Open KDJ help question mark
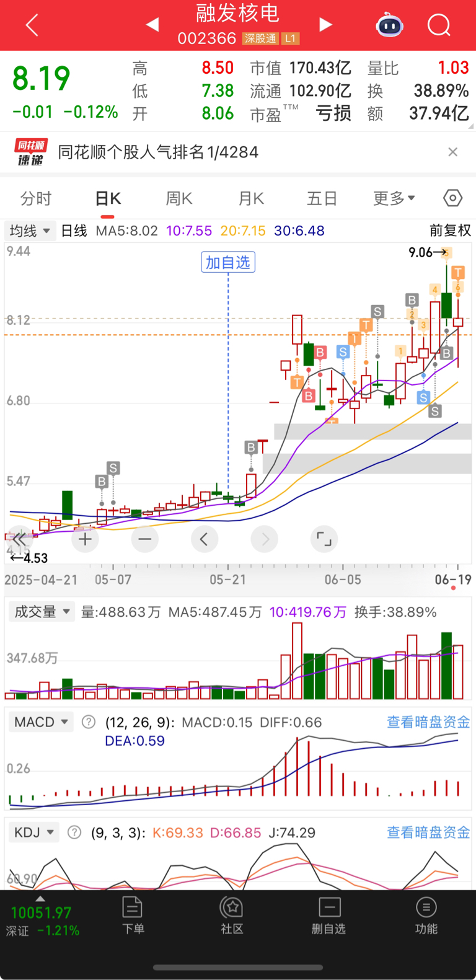The image size is (476, 980). [74, 832]
